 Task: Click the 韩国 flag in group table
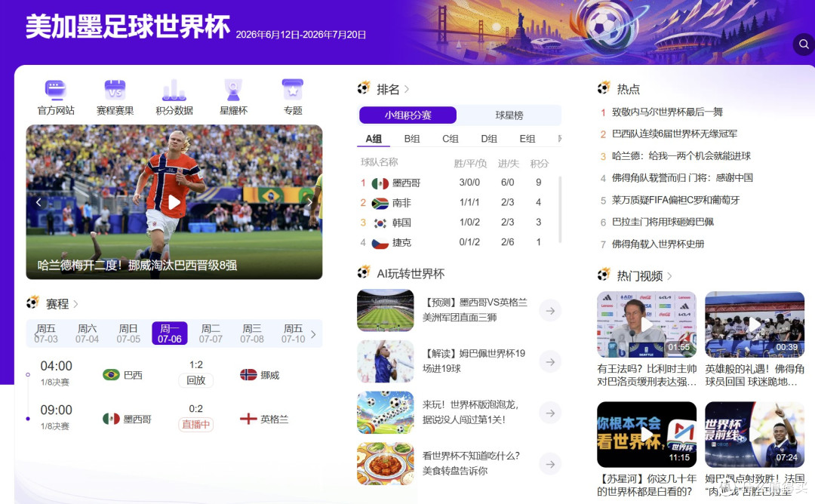point(380,223)
